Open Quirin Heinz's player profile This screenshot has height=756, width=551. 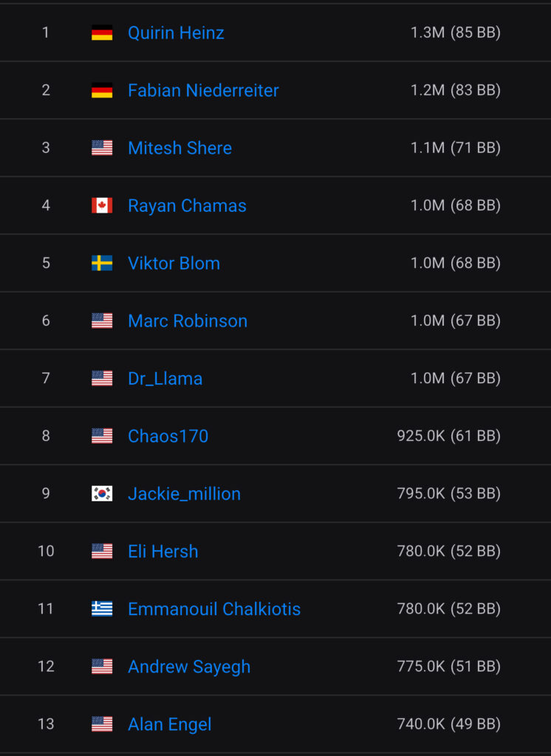(176, 32)
